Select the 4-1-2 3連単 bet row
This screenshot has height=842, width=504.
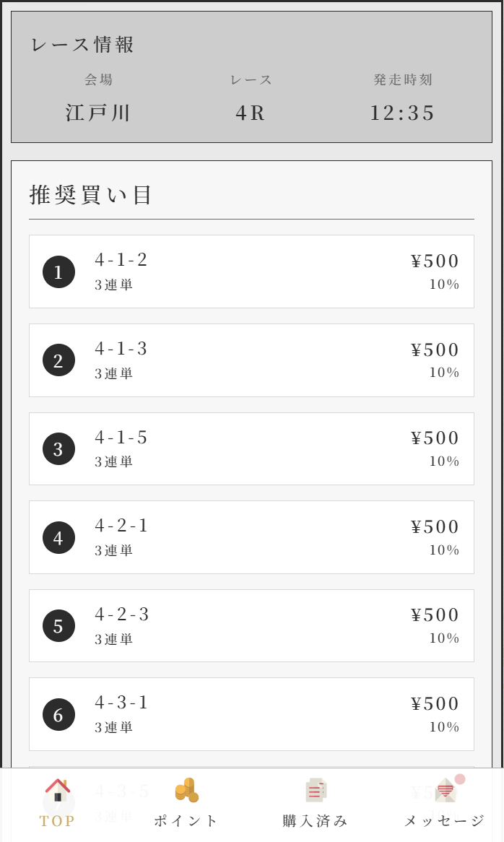pos(251,272)
